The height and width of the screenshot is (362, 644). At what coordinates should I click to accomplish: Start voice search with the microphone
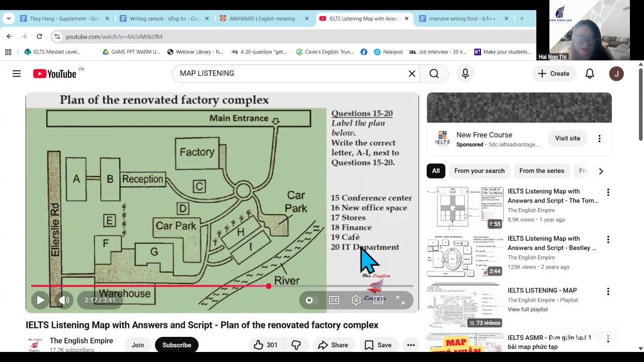[465, 73]
